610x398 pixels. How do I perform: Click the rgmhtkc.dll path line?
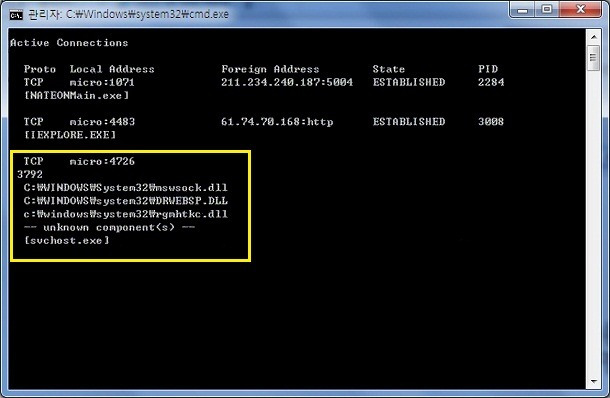click(x=126, y=214)
